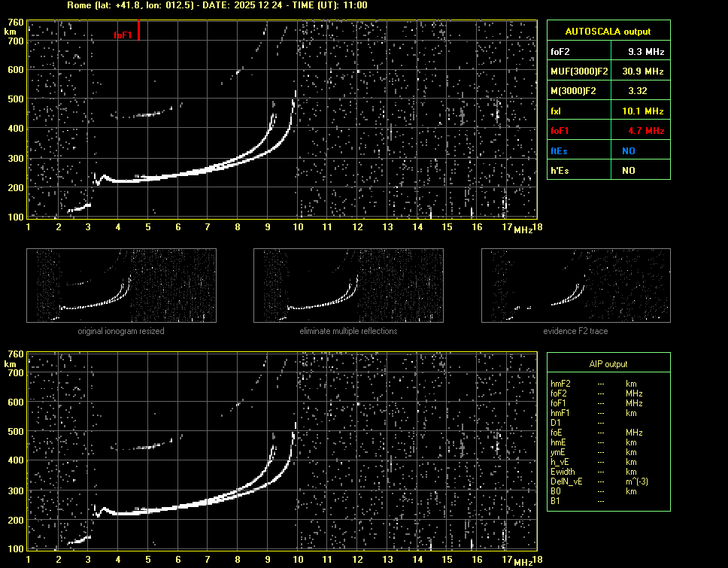Select the B0 row in AIP output
The height and width of the screenshot is (568, 728).
[555, 491]
